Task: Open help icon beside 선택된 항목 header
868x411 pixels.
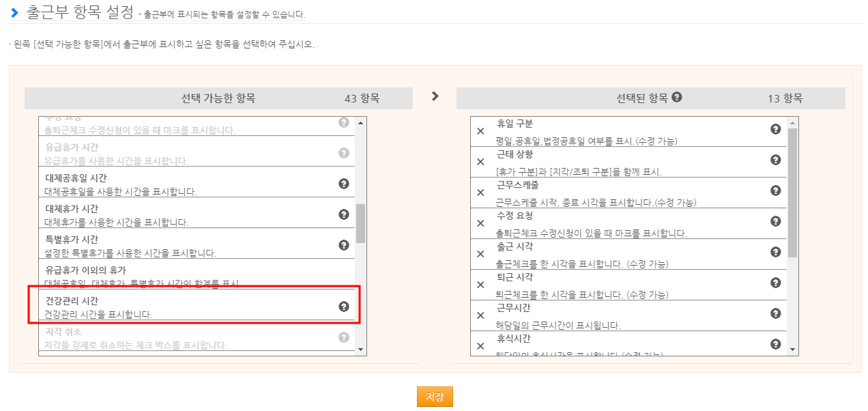Action: 676,97
